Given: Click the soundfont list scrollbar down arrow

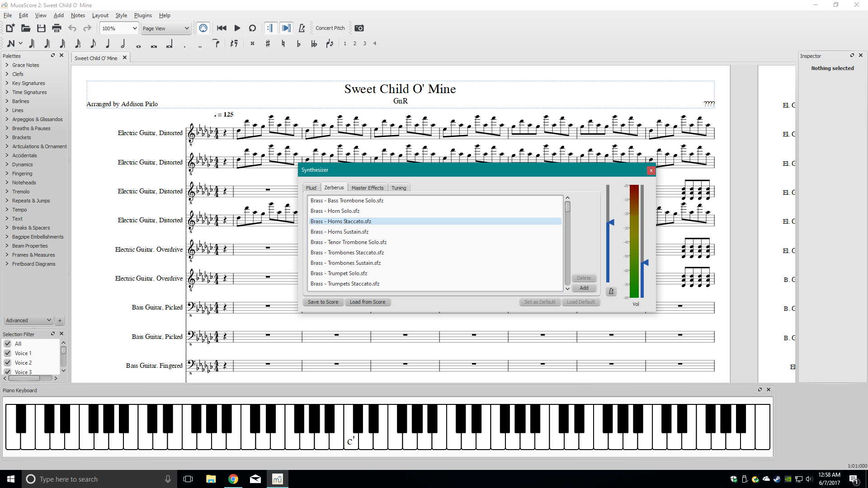Looking at the screenshot, I should pyautogui.click(x=567, y=288).
